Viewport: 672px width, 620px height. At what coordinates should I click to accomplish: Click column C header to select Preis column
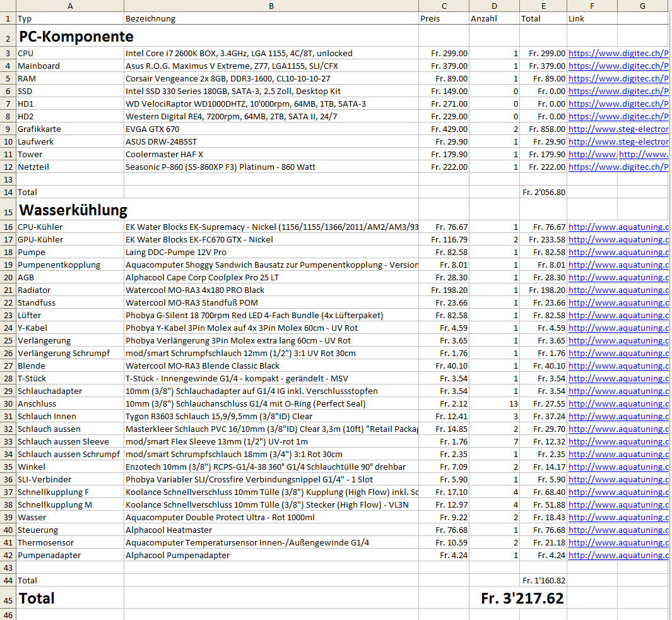tap(444, 6)
